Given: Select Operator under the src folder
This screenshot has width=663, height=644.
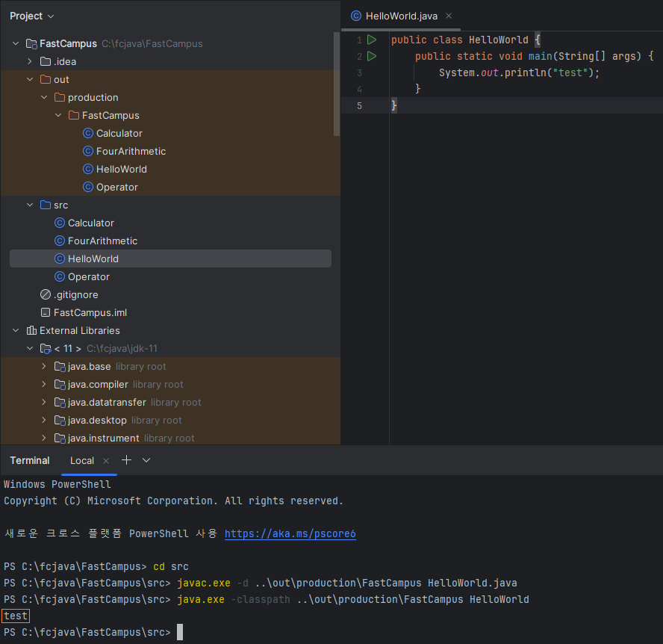Looking at the screenshot, I should coord(89,276).
